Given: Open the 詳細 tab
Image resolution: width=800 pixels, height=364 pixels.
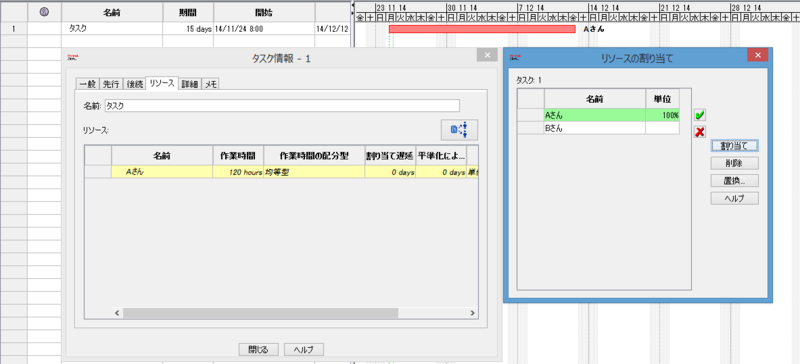Looking at the screenshot, I should [190, 84].
